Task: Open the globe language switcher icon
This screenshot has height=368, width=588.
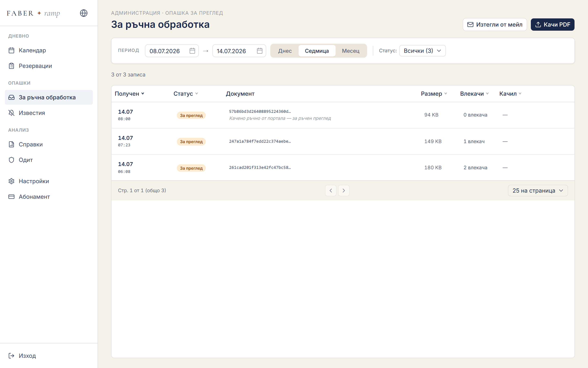Action: pos(84,13)
